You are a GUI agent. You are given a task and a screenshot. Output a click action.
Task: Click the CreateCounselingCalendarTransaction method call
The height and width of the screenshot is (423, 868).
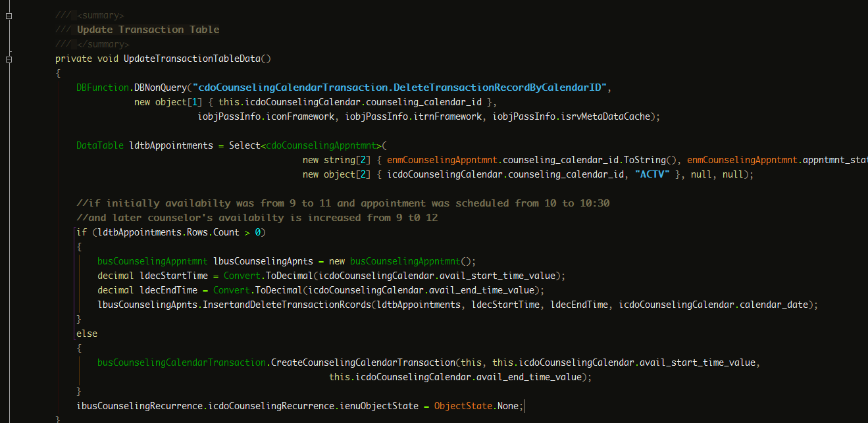tap(363, 362)
